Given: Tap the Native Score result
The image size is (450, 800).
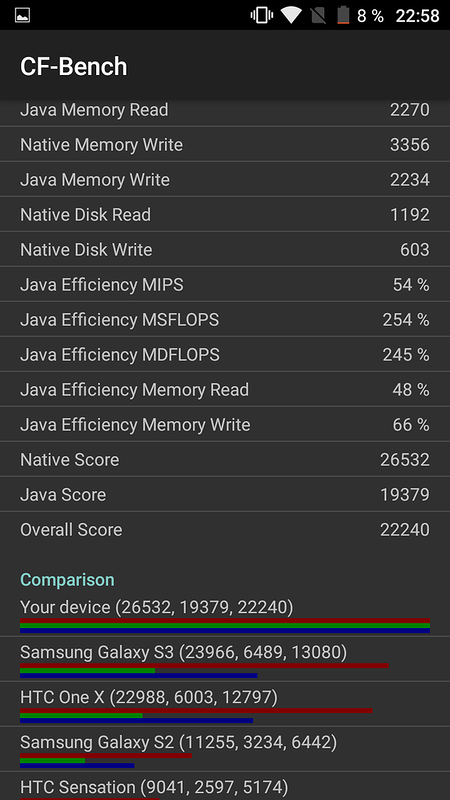Looking at the screenshot, I should point(225,459).
